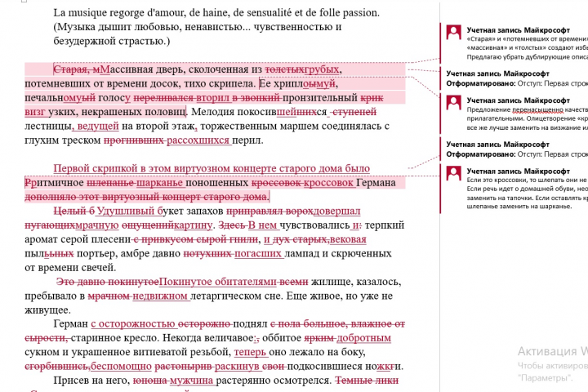Image resolution: width=588 pixels, height=392 pixels.
Task: Click the avatar icon of the «Если это кроссовки» comment
Action: [x=453, y=173]
